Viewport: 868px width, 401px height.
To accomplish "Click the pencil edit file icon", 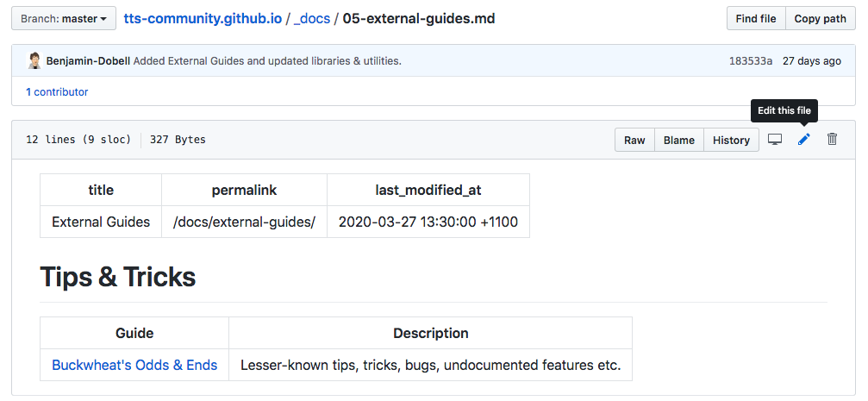I will (x=803, y=140).
